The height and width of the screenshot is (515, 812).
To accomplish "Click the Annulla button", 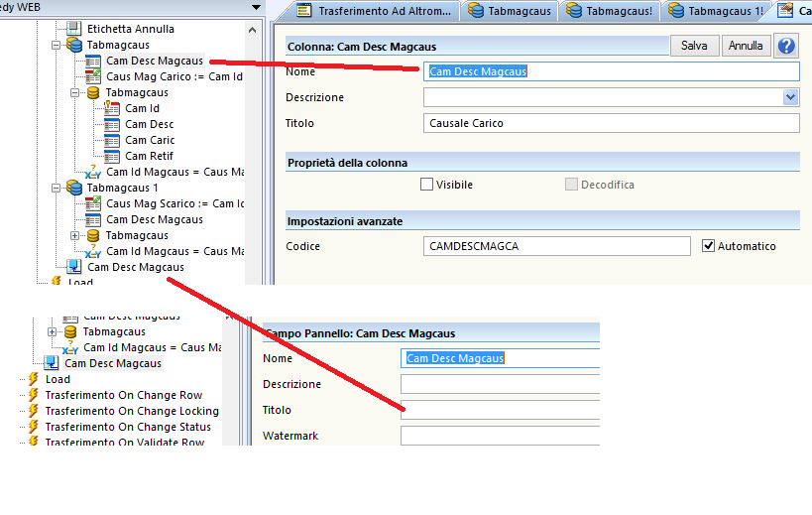I will point(746,46).
